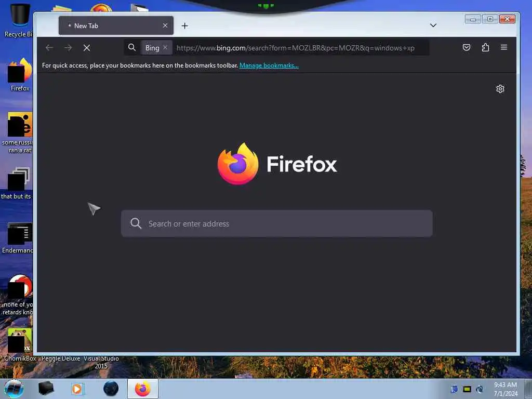Go back with the back arrow
The width and height of the screenshot is (532, 399).
click(x=49, y=48)
